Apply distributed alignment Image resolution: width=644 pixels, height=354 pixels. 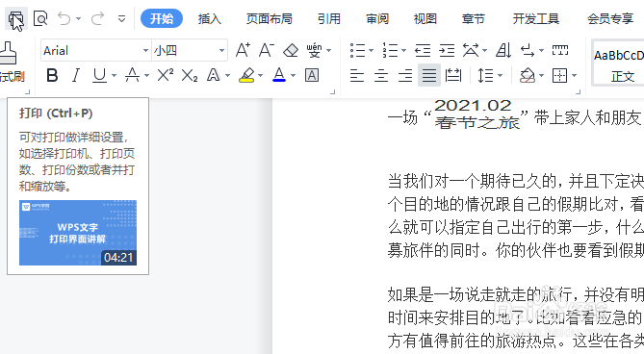pos(453,75)
